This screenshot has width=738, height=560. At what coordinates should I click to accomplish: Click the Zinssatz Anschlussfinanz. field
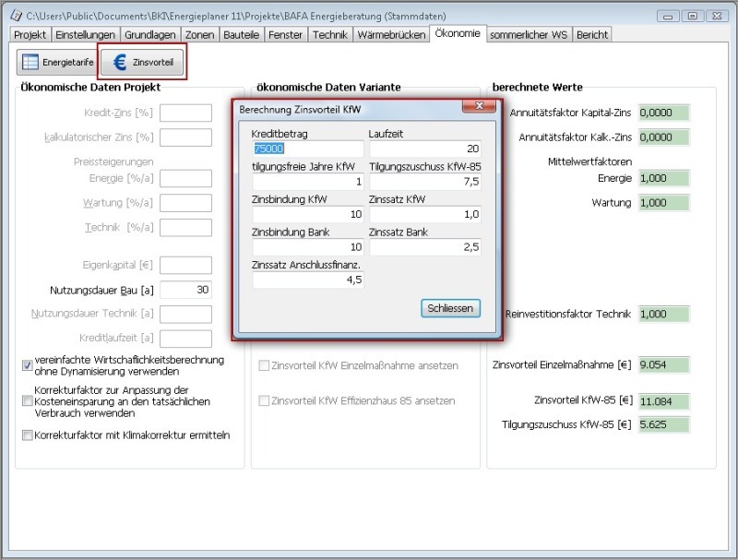coord(308,280)
